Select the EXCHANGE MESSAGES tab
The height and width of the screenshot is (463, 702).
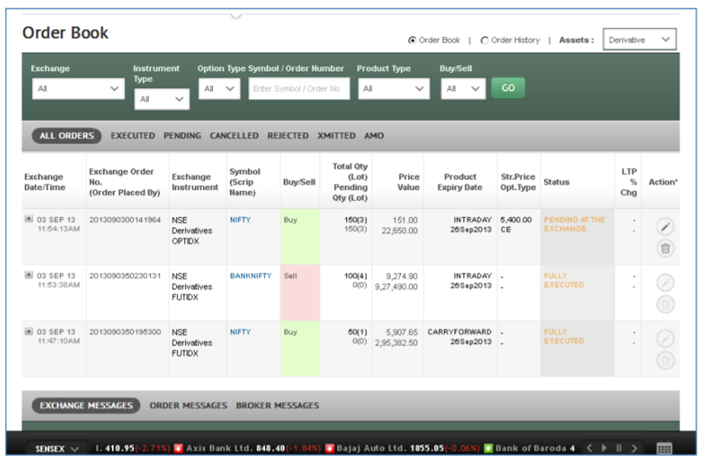click(86, 406)
